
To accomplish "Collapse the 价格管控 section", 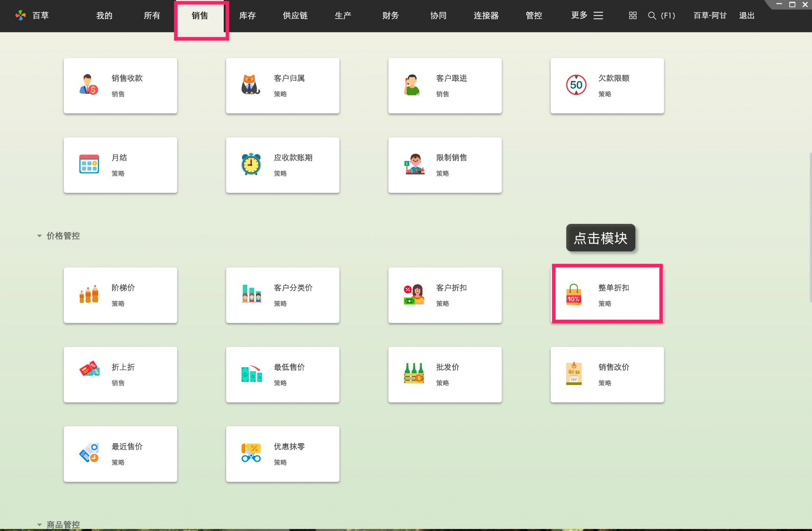I will (39, 236).
